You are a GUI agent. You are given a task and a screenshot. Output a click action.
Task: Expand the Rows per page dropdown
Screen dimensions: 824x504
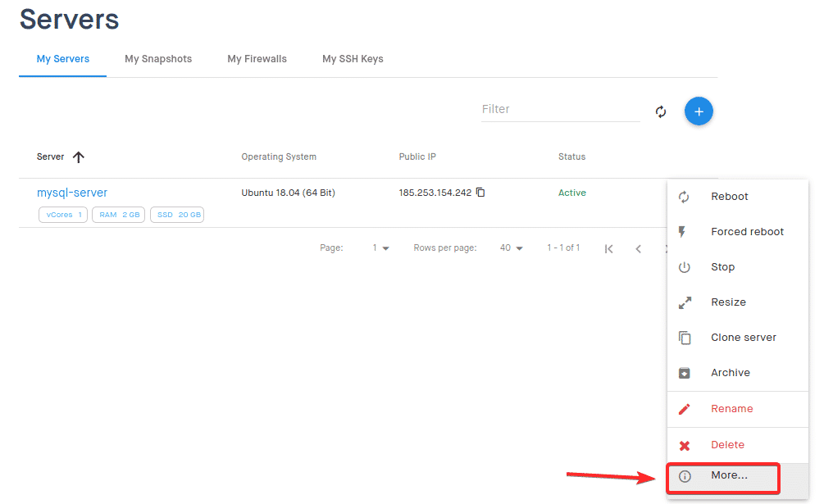(512, 248)
